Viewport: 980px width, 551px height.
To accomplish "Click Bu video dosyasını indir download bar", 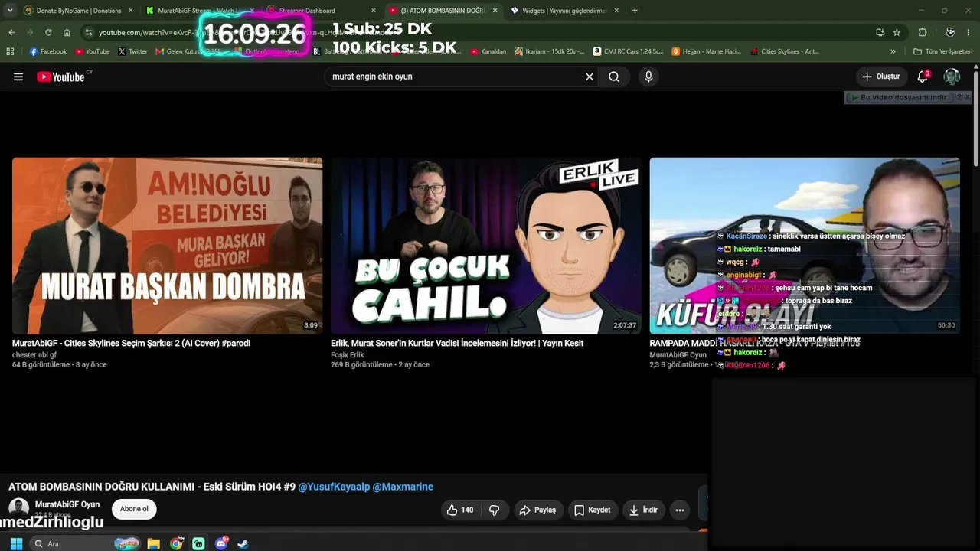I will pos(900,97).
